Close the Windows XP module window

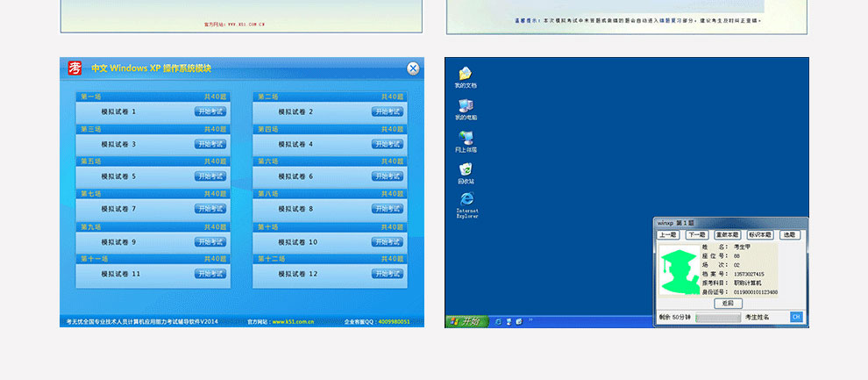tap(413, 68)
